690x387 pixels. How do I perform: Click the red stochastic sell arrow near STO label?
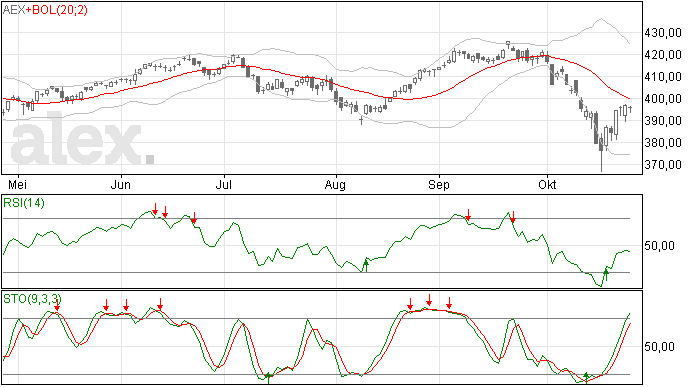click(57, 305)
